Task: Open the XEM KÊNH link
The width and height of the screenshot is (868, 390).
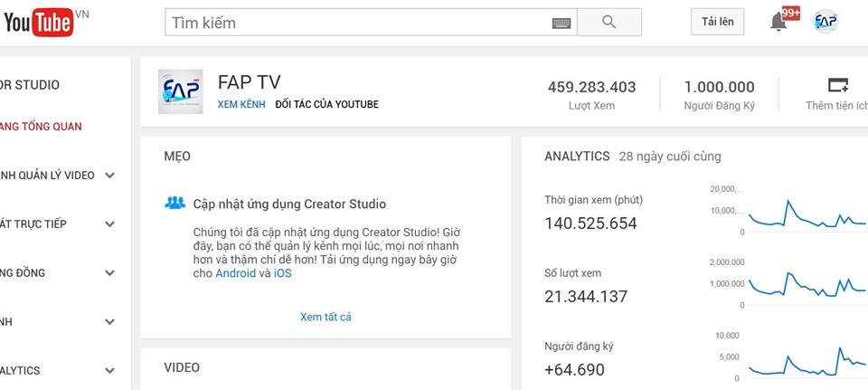Action: pyautogui.click(x=241, y=105)
